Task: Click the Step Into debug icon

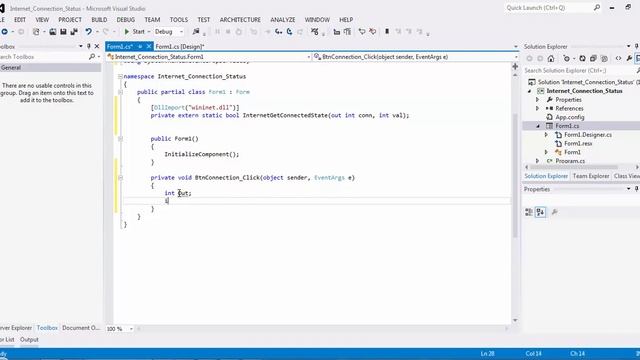Action: 278,31
